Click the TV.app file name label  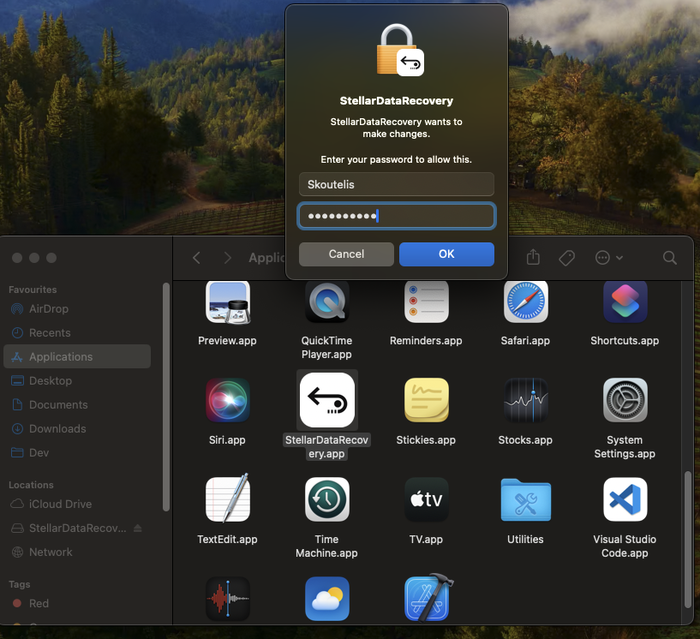(x=426, y=539)
